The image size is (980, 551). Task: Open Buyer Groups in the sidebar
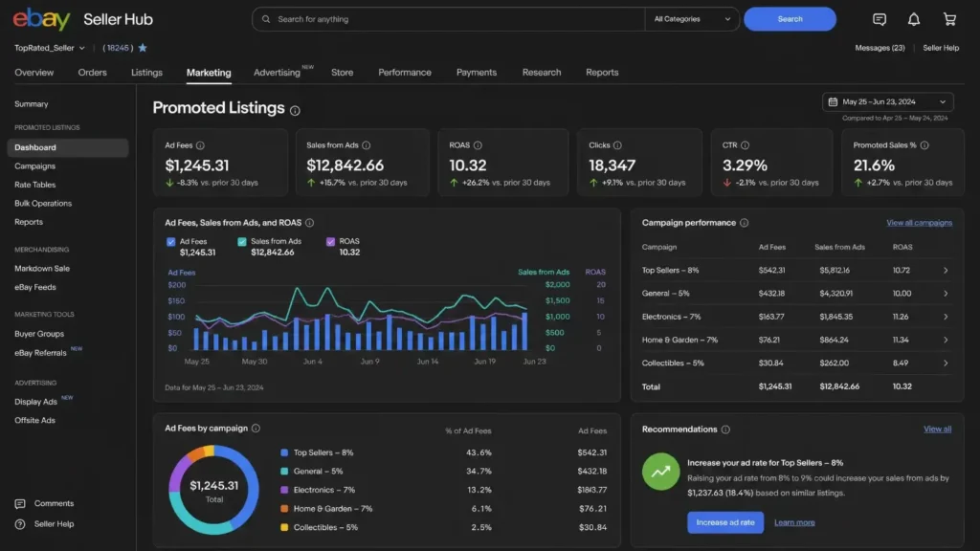click(39, 334)
